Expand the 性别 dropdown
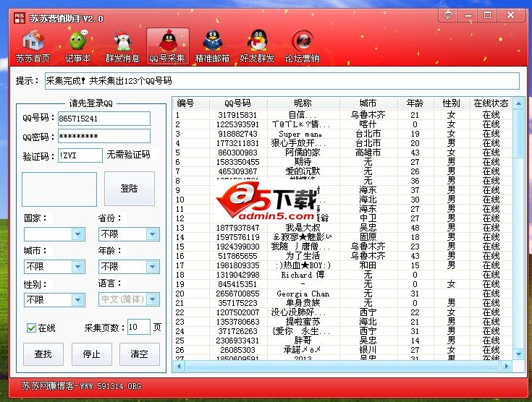Image resolution: width=532 pixels, height=402 pixels. [x=78, y=299]
